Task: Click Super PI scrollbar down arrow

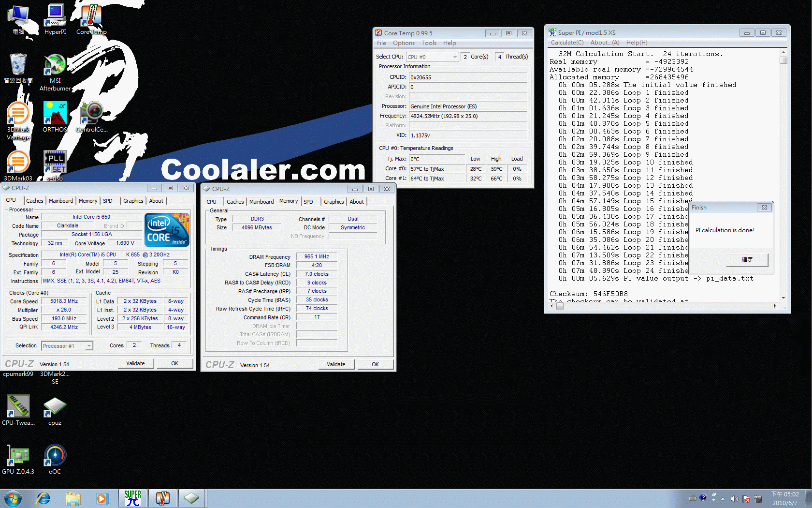Action: (x=783, y=298)
